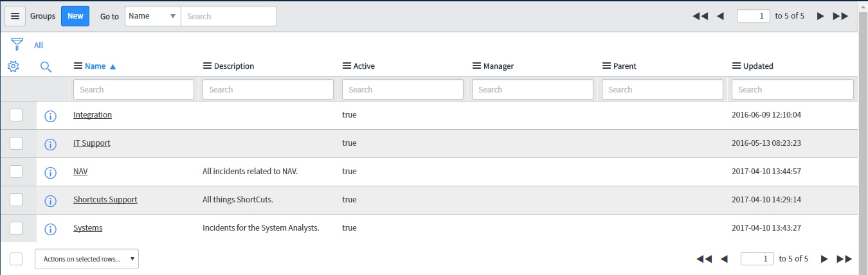This screenshot has width=868, height=275.
Task: Open Manager column options menu icon
Action: (476, 66)
